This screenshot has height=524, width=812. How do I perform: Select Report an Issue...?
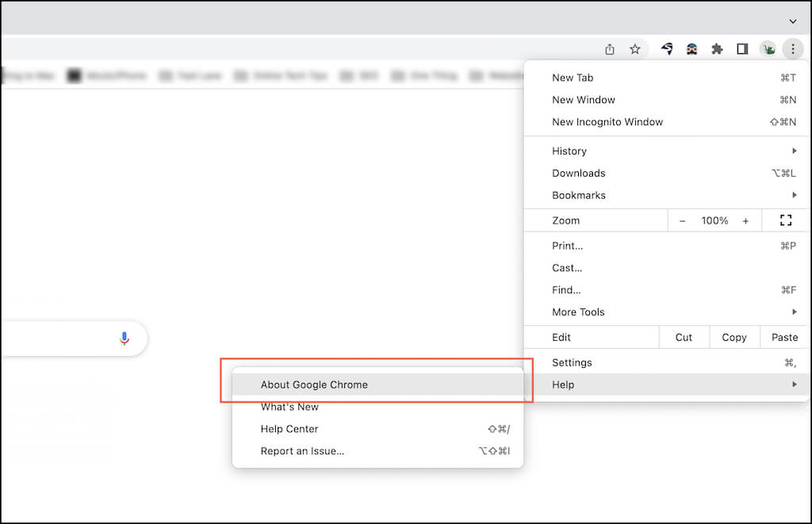pos(377,451)
